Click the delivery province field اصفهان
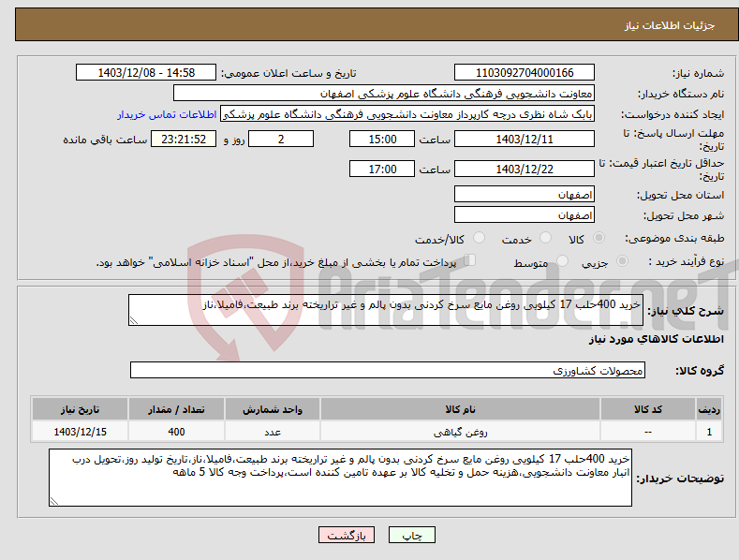739x560 pixels. (x=525, y=194)
